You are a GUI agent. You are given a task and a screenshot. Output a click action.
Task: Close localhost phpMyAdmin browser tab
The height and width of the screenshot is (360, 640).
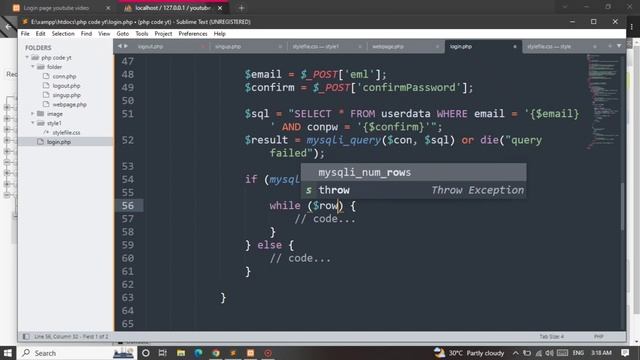coord(220,8)
